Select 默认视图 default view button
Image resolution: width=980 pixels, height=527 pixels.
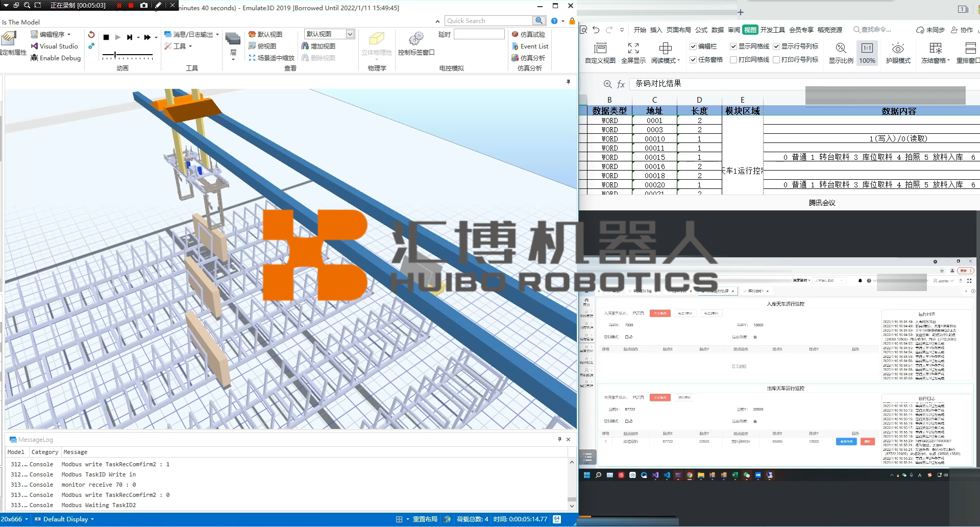point(265,34)
